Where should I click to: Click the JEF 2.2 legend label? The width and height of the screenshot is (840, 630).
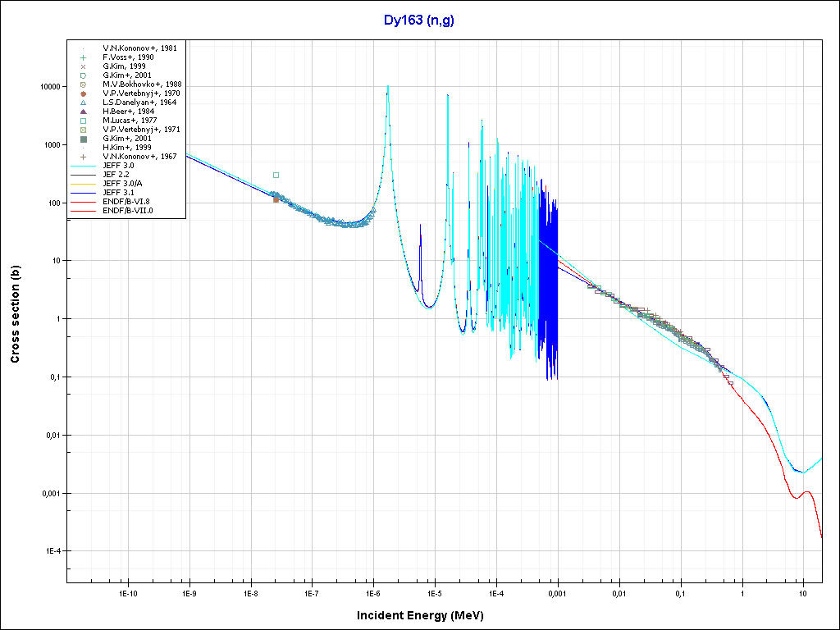tap(117, 174)
